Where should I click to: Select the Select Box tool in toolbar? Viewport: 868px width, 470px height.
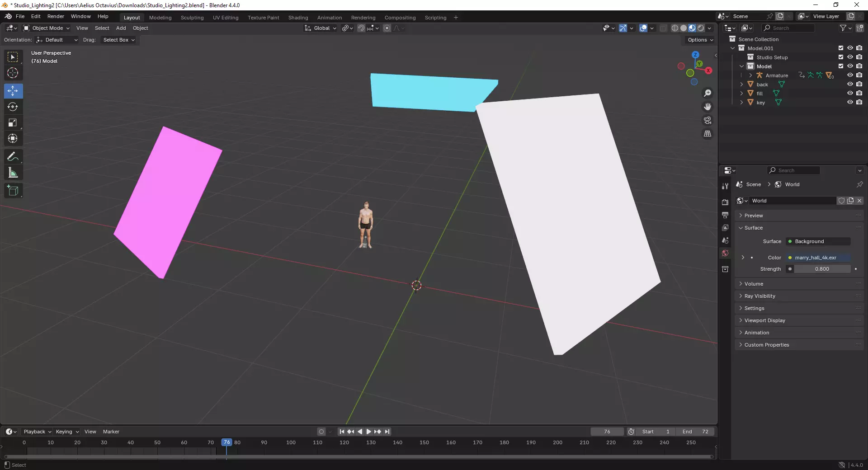[13, 57]
